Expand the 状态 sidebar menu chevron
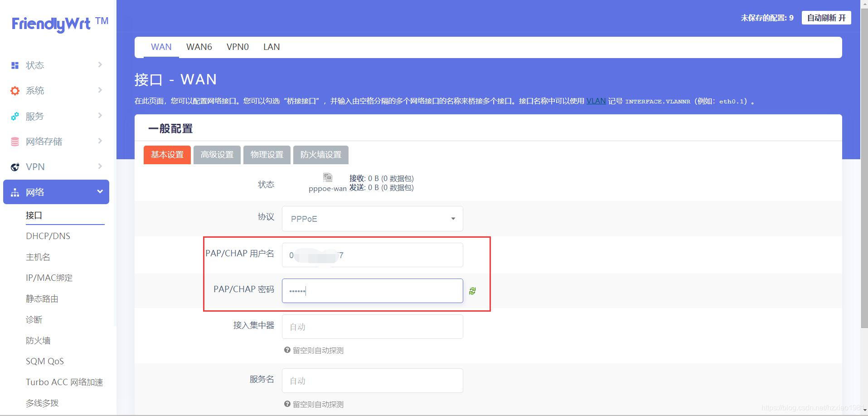868x416 pixels. pos(100,65)
